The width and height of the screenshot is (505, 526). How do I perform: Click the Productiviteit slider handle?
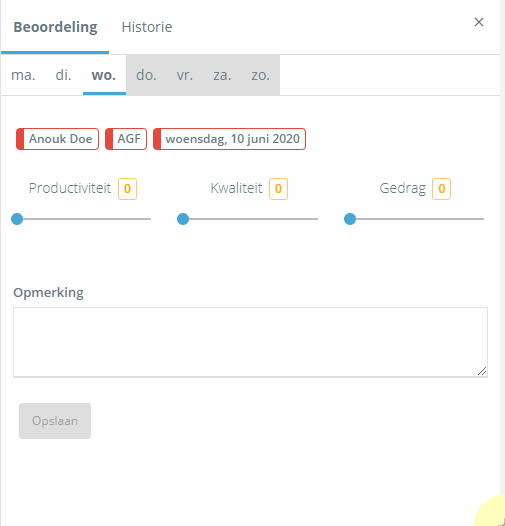pyautogui.click(x=17, y=219)
